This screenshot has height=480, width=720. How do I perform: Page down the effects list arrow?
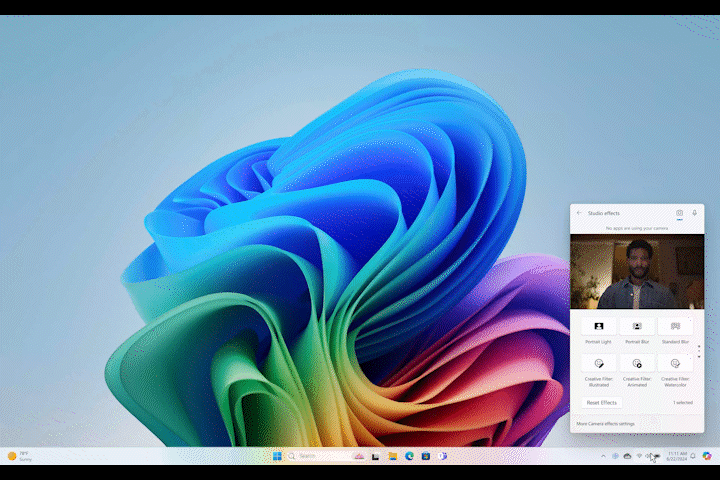pos(699,357)
